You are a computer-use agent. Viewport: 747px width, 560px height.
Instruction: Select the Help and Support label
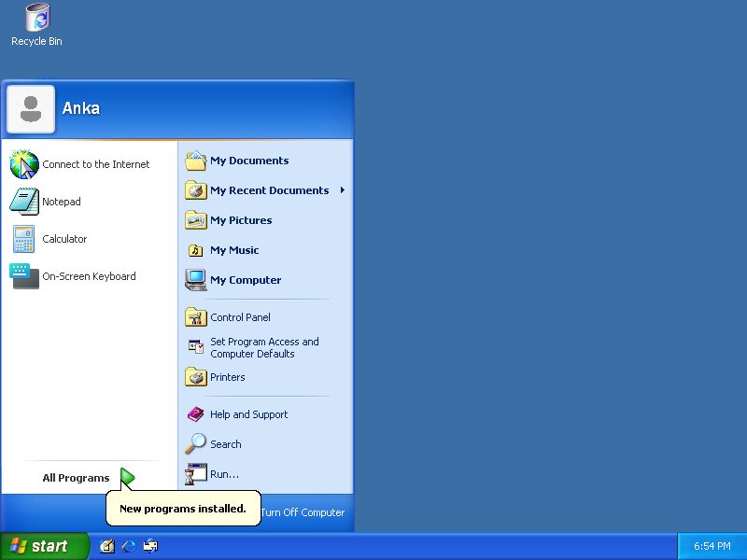(248, 414)
